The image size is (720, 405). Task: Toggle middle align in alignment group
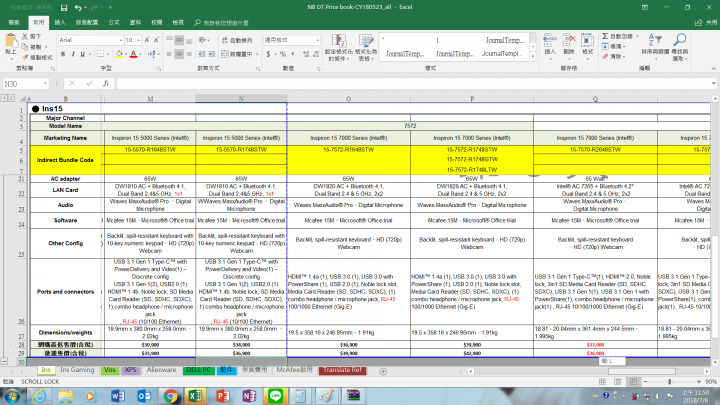click(179, 40)
